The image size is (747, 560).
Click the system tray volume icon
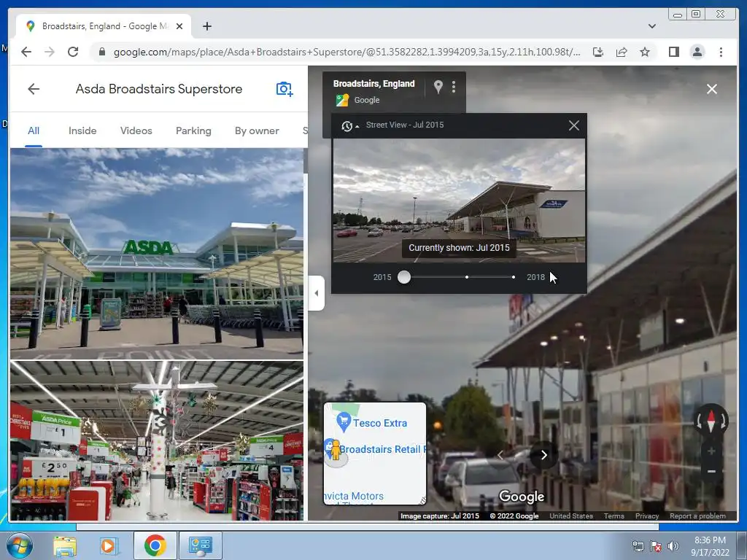click(673, 547)
